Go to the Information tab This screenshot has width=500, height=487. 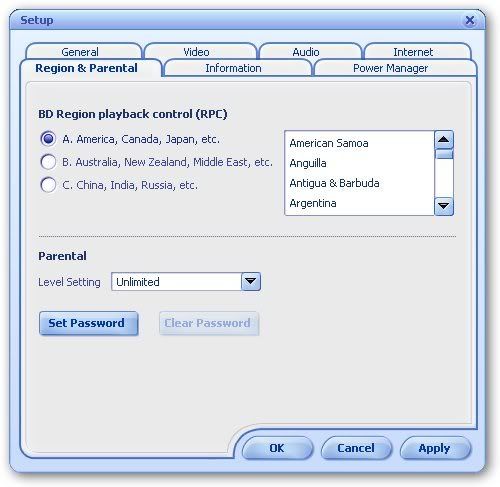pyautogui.click(x=233, y=68)
